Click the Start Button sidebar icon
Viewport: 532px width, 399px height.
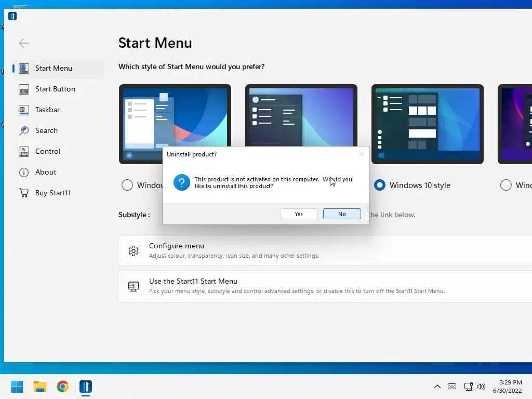pyautogui.click(x=24, y=89)
